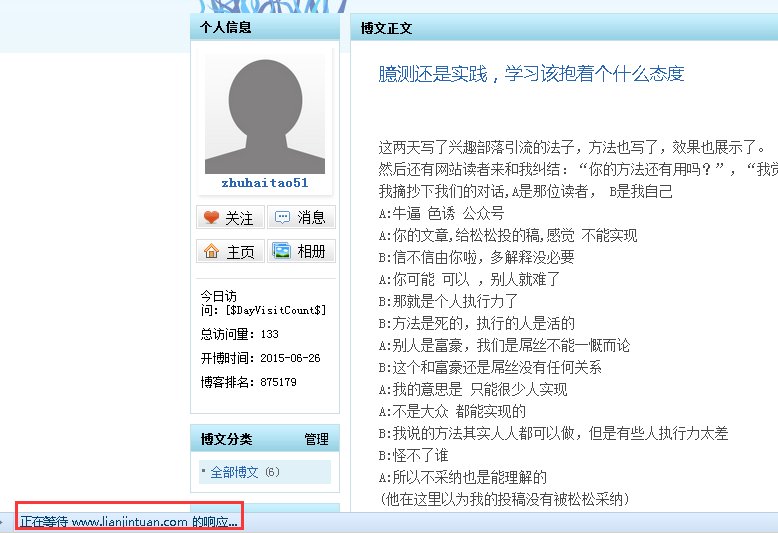Click the line 'B:怪不了谁' in the post

413,455
